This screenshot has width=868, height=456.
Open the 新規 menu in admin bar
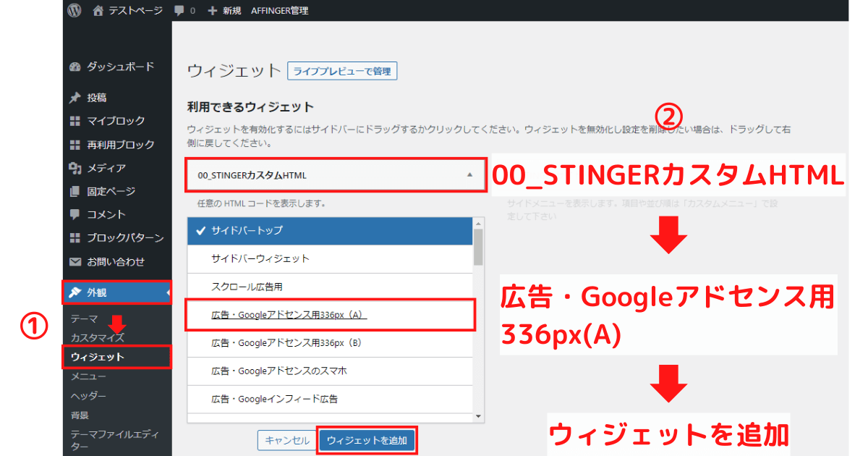(223, 10)
